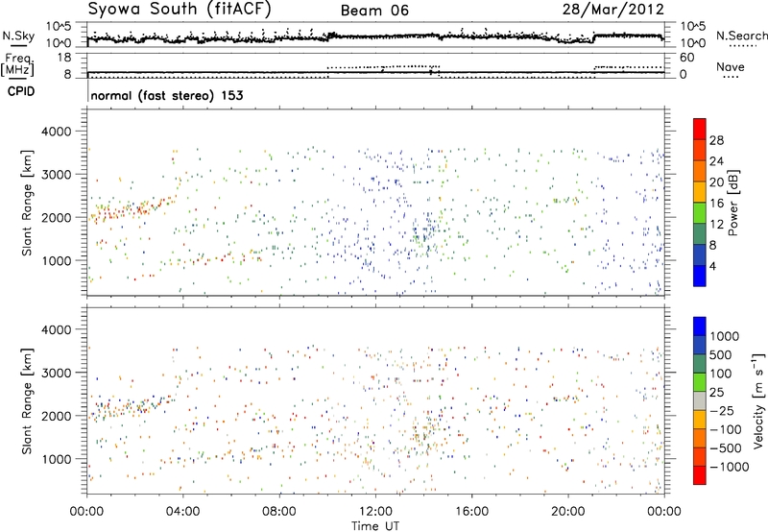
Task: Select the red bottom Velocity colorbar segment
Action: click(x=700, y=475)
